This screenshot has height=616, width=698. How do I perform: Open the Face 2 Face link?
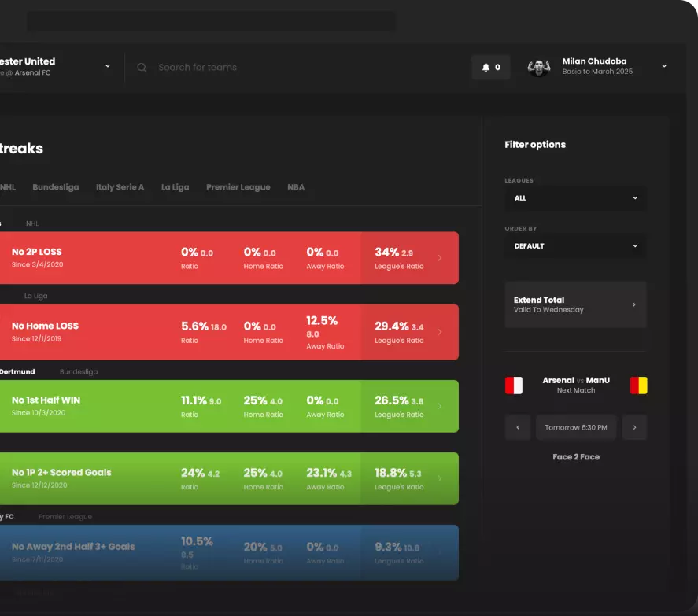click(x=576, y=457)
